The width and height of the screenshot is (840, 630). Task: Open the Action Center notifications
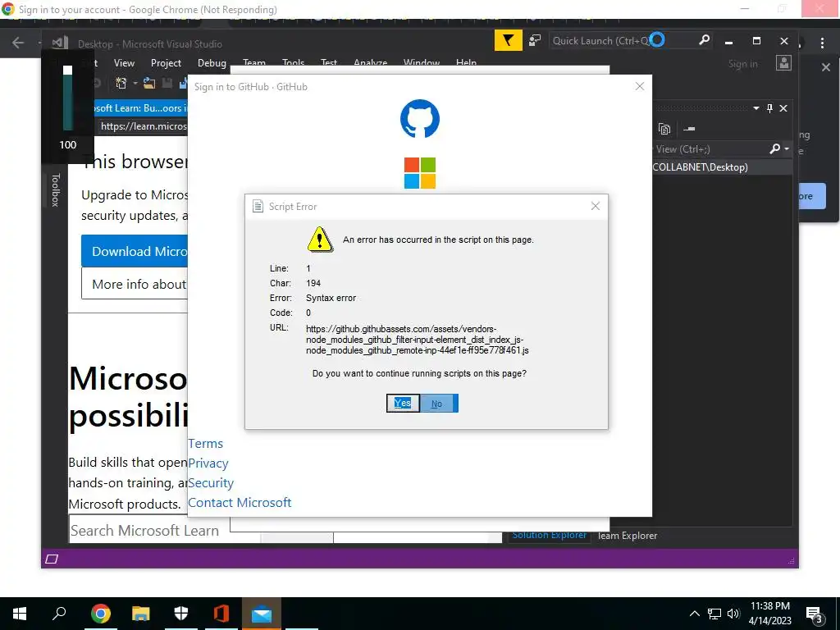[x=815, y=614]
